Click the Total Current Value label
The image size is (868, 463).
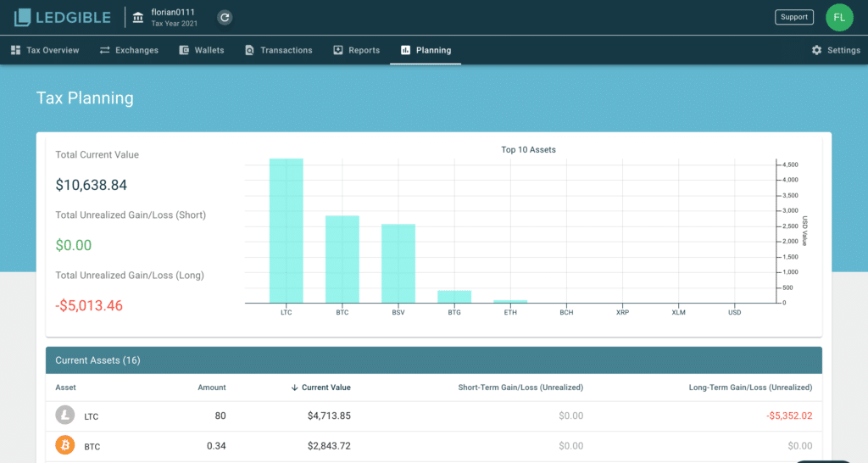(97, 155)
